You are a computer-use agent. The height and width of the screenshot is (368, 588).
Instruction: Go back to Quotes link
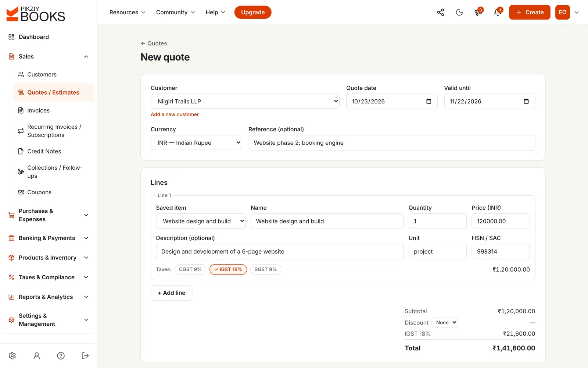pyautogui.click(x=154, y=43)
